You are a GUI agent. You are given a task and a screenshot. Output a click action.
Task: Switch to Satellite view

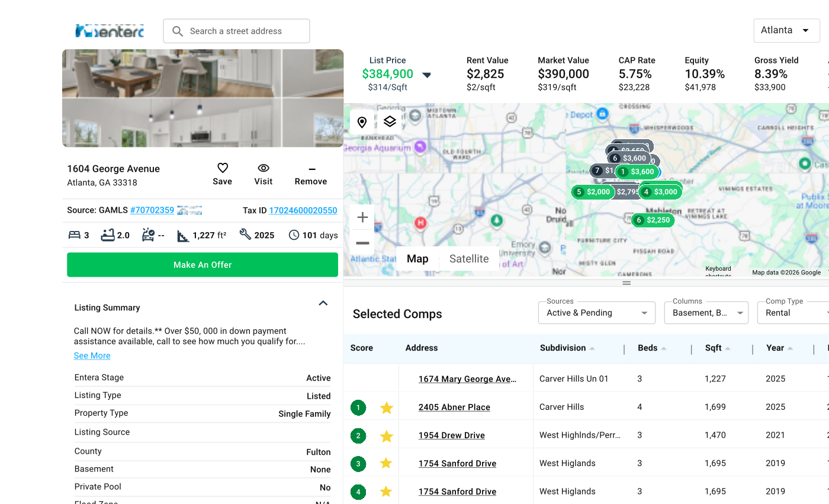(469, 259)
